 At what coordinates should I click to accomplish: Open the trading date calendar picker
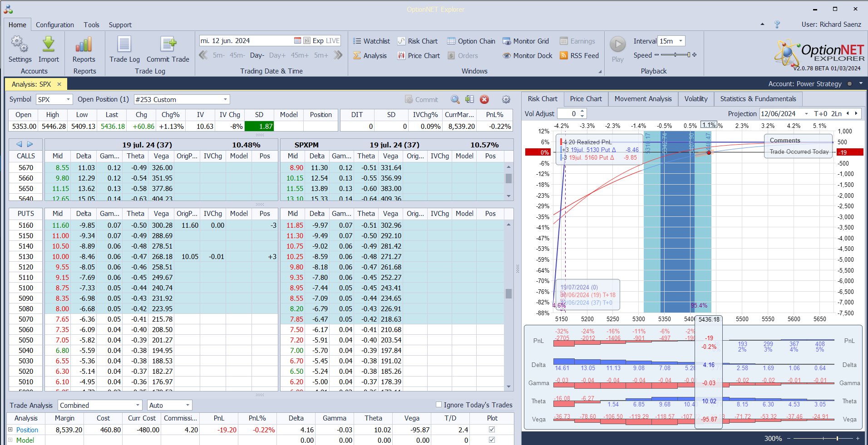pos(297,40)
